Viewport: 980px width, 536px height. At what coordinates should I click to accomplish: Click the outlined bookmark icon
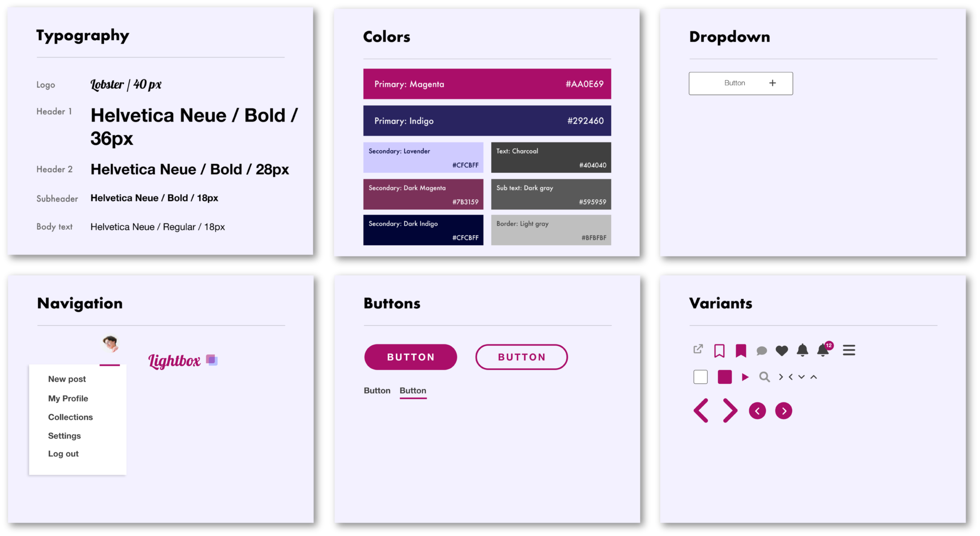point(719,351)
